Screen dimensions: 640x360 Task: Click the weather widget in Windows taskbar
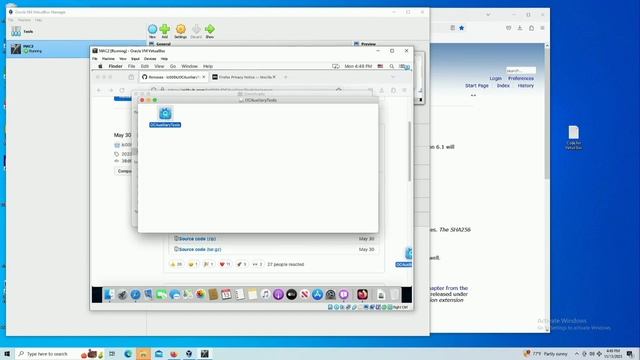tap(546, 353)
